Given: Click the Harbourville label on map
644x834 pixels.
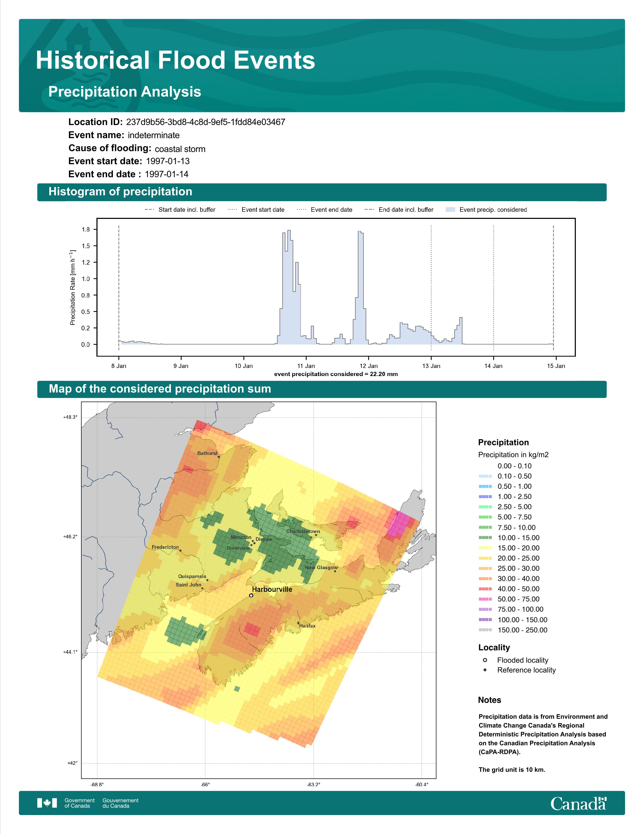Looking at the screenshot, I should 272,589.
